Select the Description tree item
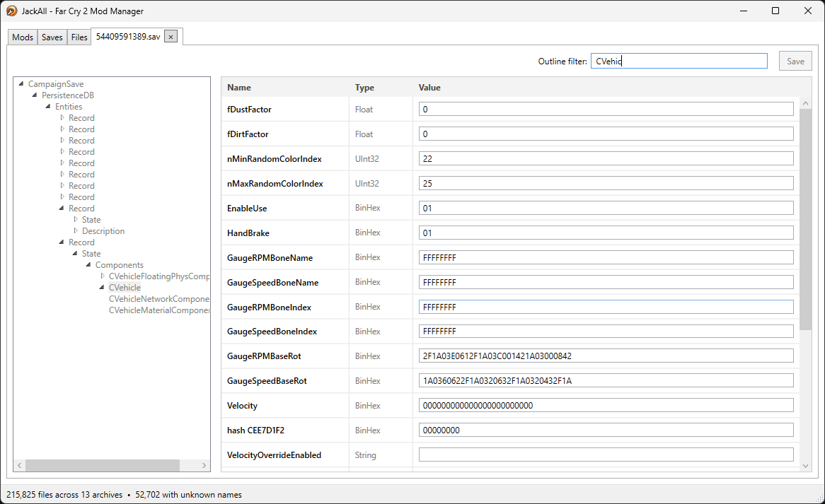Image resolution: width=825 pixels, height=504 pixels. pyautogui.click(x=103, y=230)
